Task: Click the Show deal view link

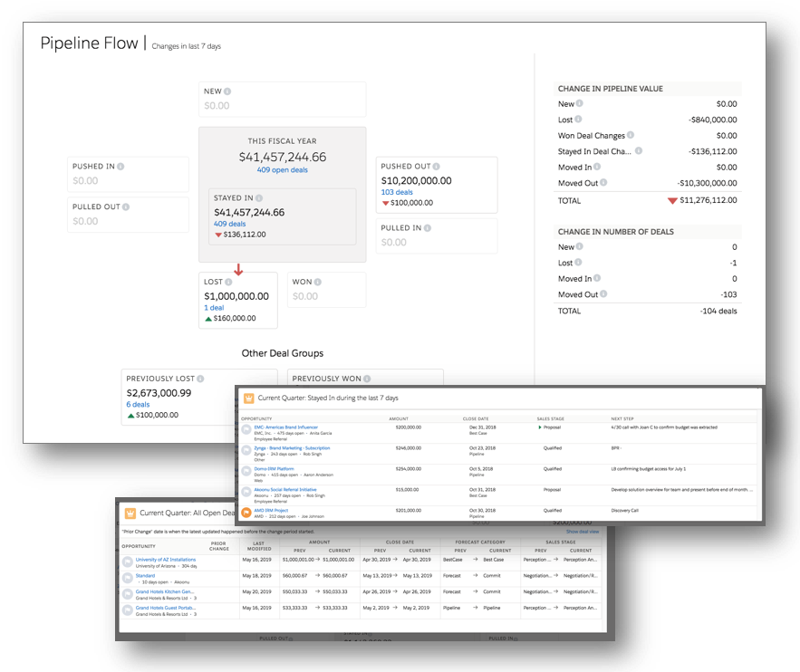Action: pos(583,532)
